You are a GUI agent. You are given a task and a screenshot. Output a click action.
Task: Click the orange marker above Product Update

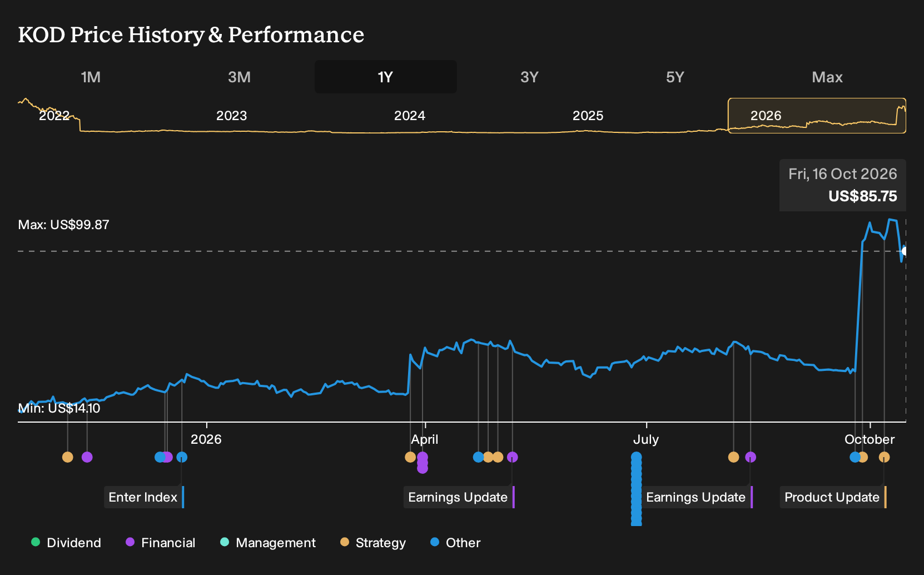pos(884,457)
